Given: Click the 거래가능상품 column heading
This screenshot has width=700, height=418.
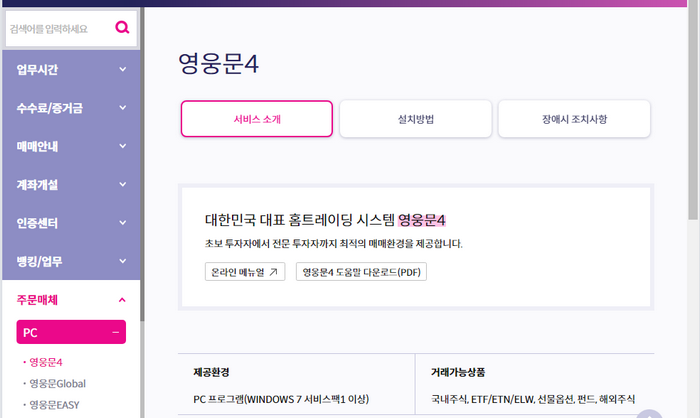Looking at the screenshot, I should click(458, 372).
